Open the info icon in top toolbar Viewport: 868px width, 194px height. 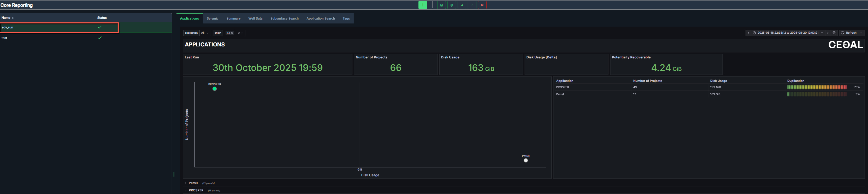click(472, 5)
